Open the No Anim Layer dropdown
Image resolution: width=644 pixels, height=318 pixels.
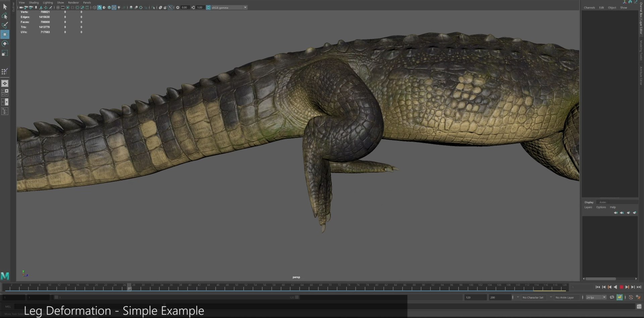click(x=567, y=298)
